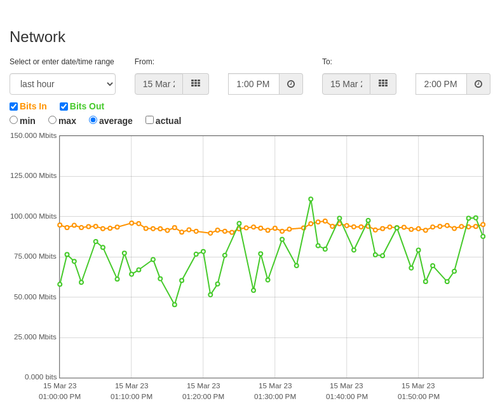Image resolution: width=500 pixels, height=403 pixels.
Task: Click the '01:30:00 PM' time axis label
Action: point(275,397)
